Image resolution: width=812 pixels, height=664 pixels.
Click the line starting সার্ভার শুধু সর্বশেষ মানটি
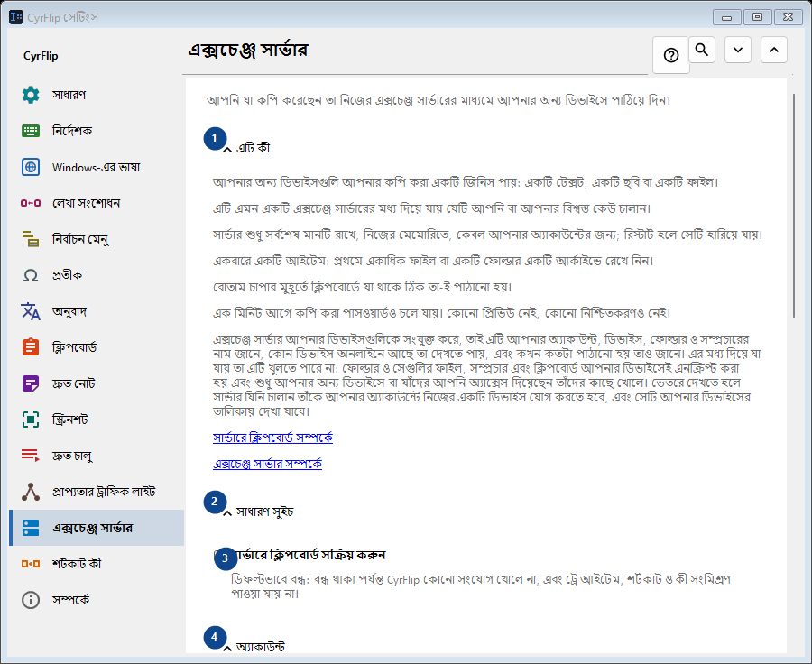[488, 235]
